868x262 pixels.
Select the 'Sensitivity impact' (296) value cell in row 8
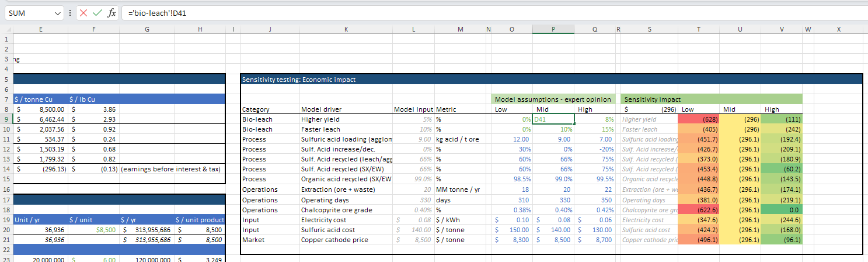click(649, 109)
